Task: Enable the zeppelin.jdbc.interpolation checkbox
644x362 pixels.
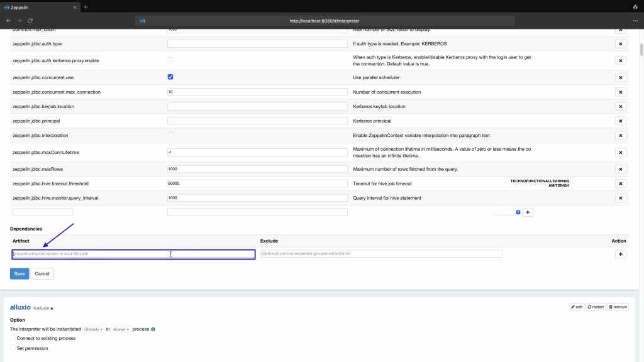Action: point(170,135)
